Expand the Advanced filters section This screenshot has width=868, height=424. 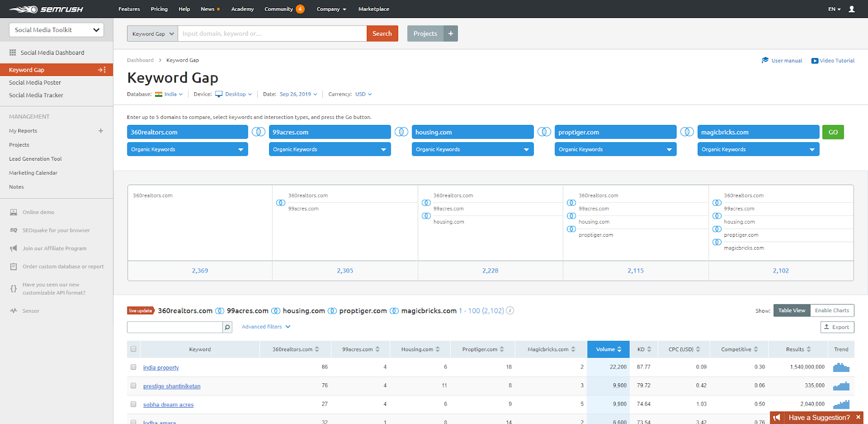coord(266,327)
